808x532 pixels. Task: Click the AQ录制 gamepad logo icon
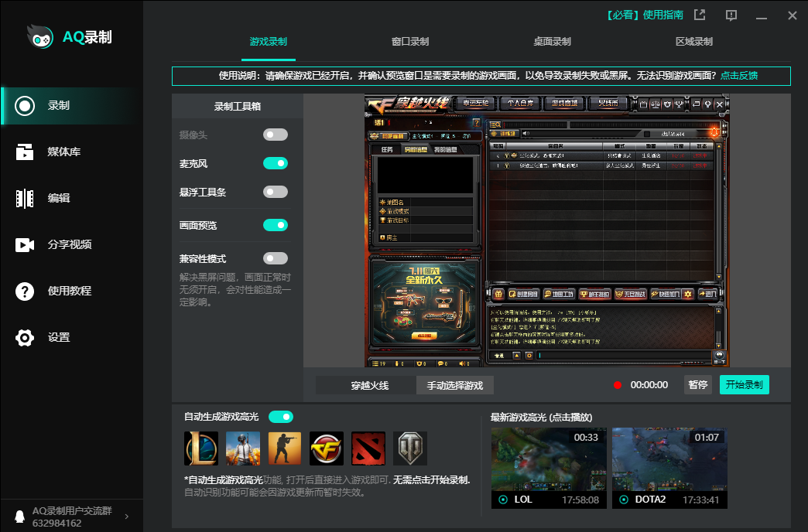pos(40,36)
